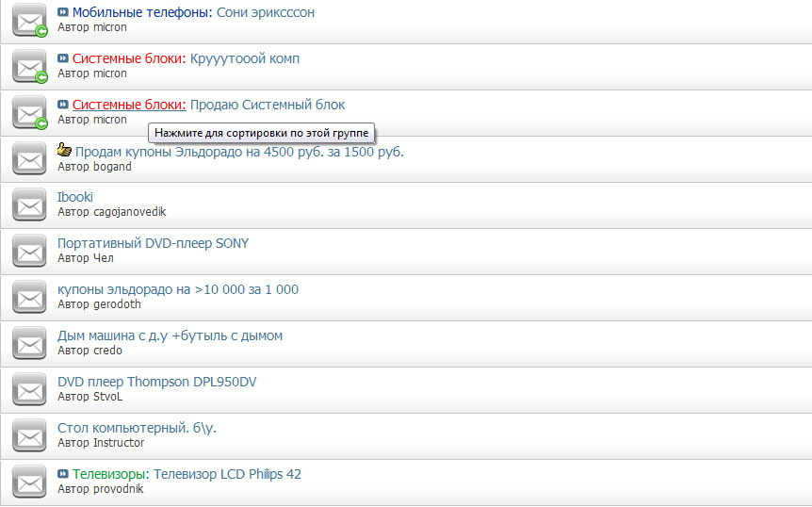Open купоны эльдорадо на >10 000 topic
The height and width of the screenshot is (507, 812).
[x=177, y=289]
